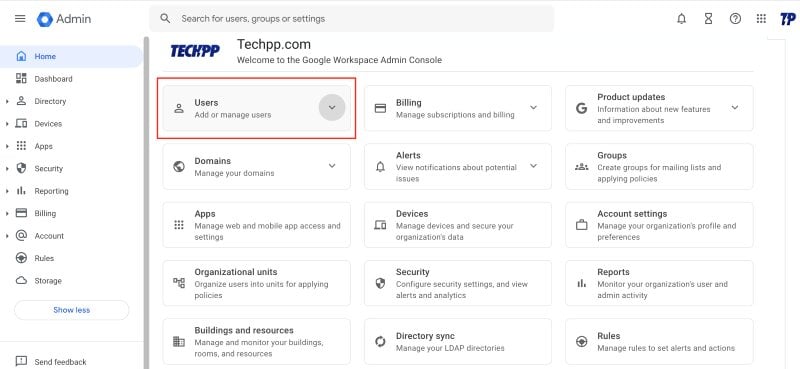Click the Rules icon in sidebar
Screen dimensions: 800x369
pyautogui.click(x=21, y=258)
